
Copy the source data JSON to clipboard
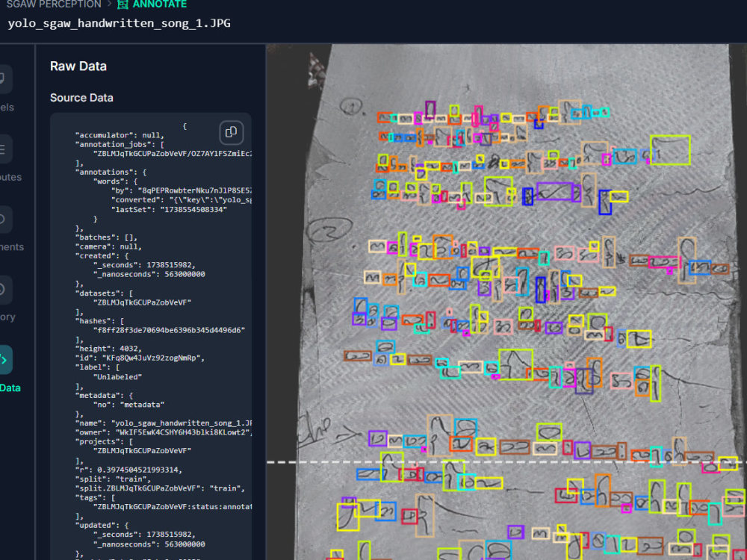231,132
